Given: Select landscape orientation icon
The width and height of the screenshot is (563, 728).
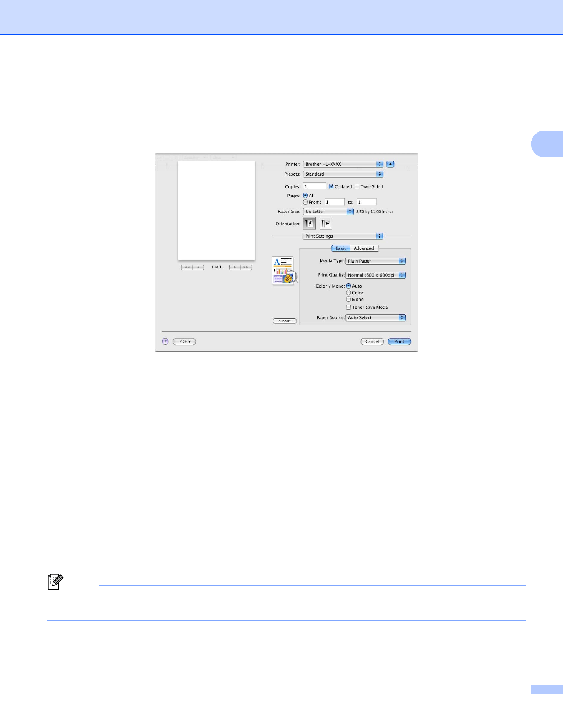Looking at the screenshot, I should click(326, 224).
